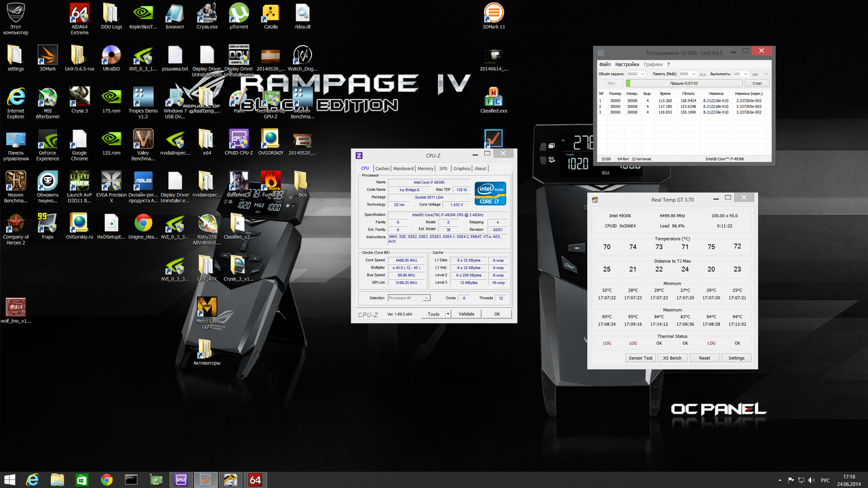The height and width of the screenshot is (488, 868).
Task: Open the DDU Logs folder
Action: pyautogui.click(x=111, y=16)
